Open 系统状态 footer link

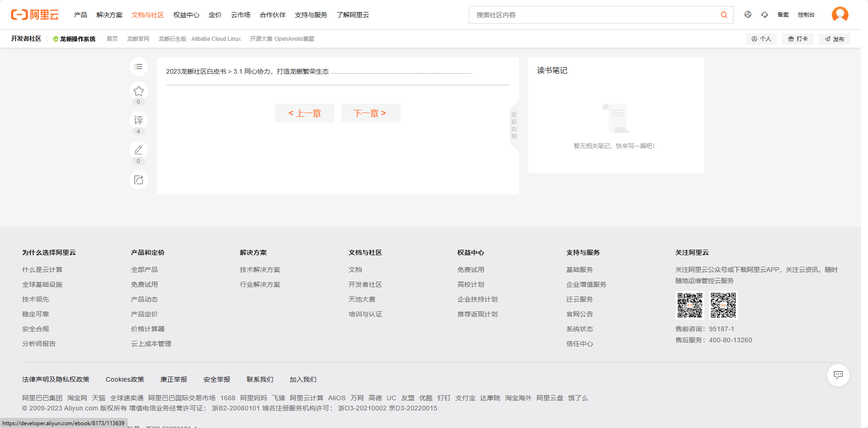[x=580, y=329]
